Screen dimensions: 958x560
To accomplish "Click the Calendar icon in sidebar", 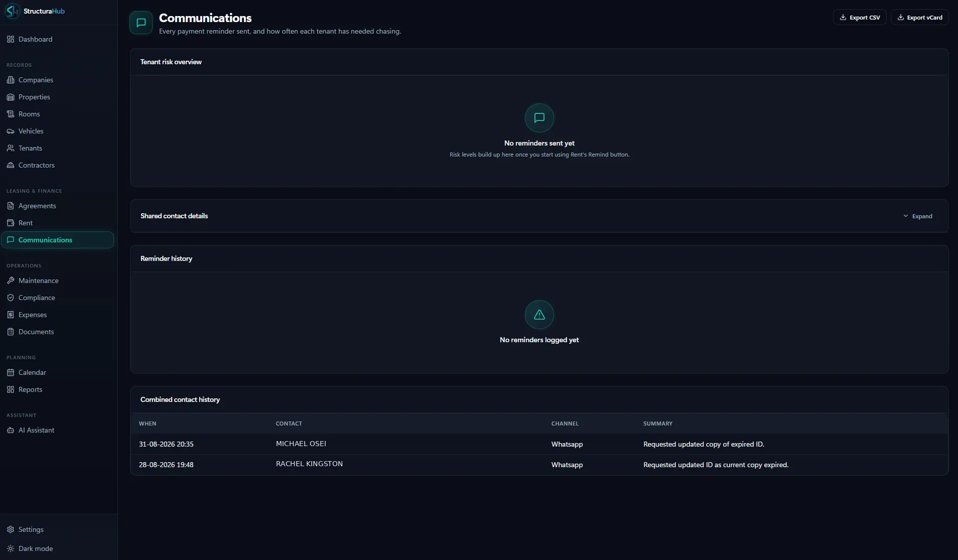I will (11, 372).
